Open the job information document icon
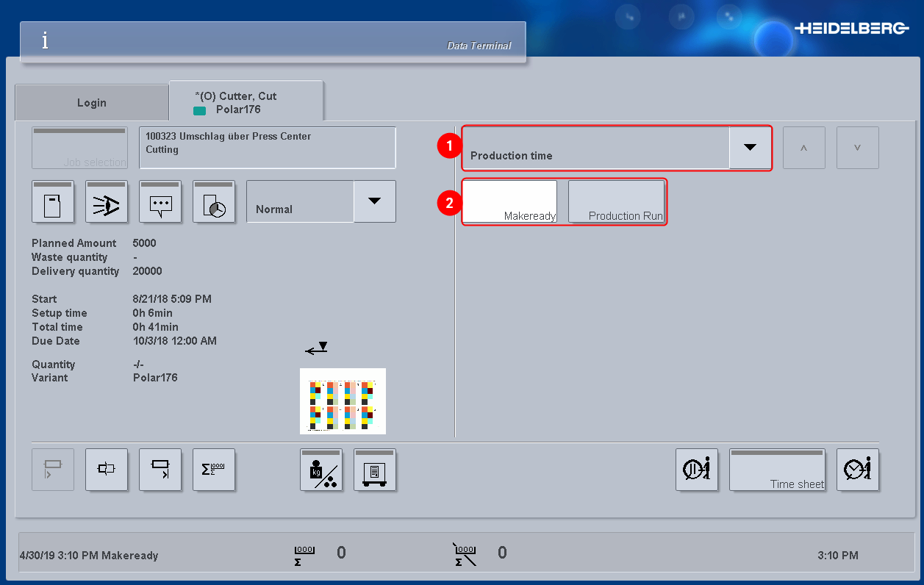This screenshot has width=924, height=585. [x=52, y=201]
